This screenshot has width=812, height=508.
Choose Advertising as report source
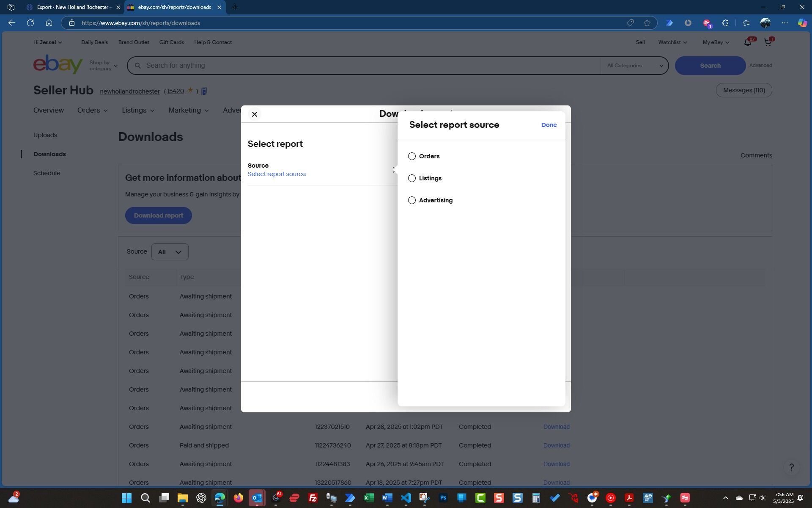(x=412, y=200)
